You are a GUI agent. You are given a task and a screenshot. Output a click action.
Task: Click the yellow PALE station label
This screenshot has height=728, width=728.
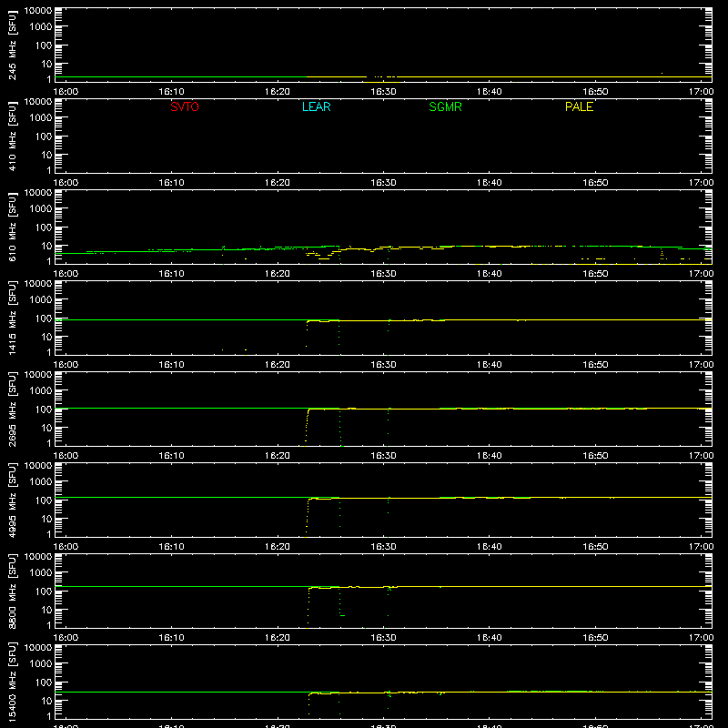click(579, 106)
